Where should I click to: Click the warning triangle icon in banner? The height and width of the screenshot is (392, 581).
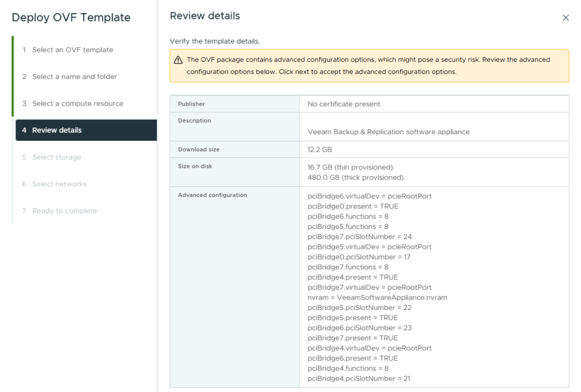pos(178,60)
